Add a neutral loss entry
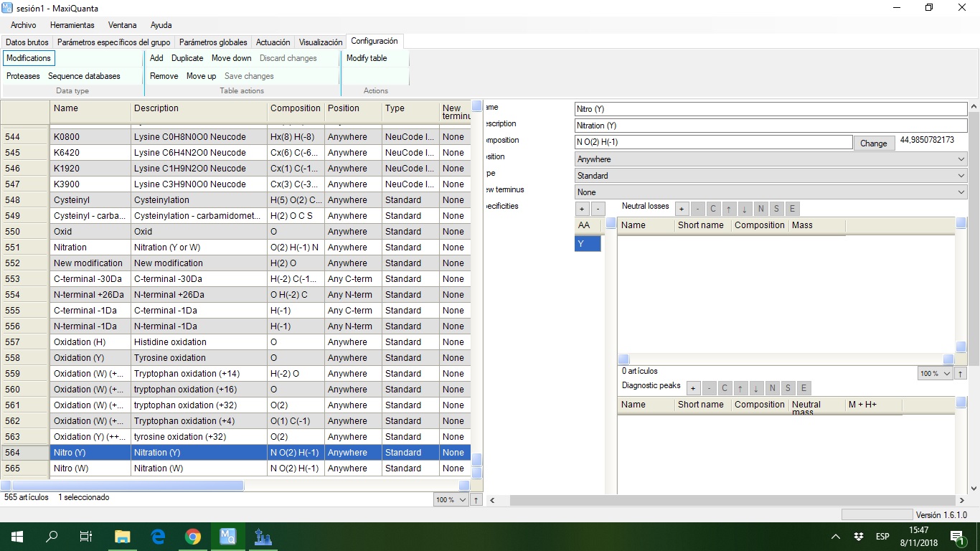Screen dimensions: 980x551 pyautogui.click(x=682, y=209)
